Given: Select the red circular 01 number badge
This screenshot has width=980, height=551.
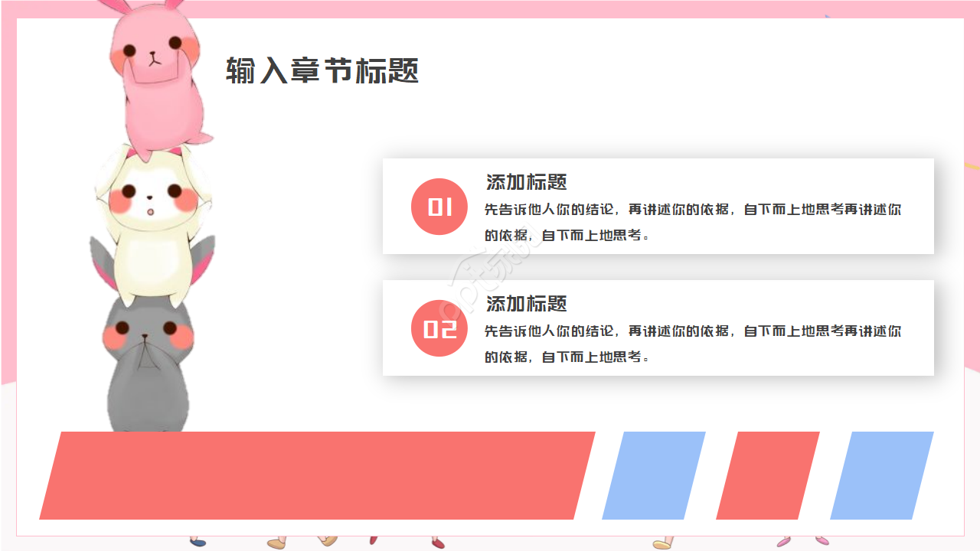Looking at the screenshot, I should click(439, 206).
